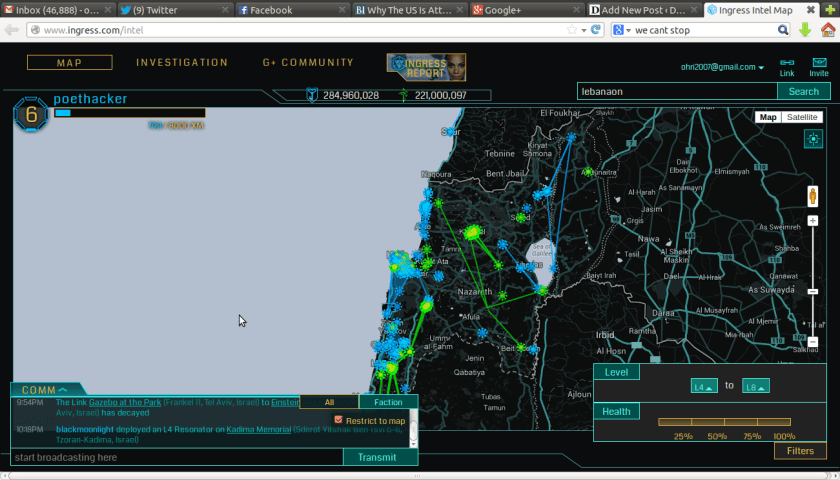The height and width of the screenshot is (480, 840).
Task: Click the XM energy progress bar
Action: 130,113
